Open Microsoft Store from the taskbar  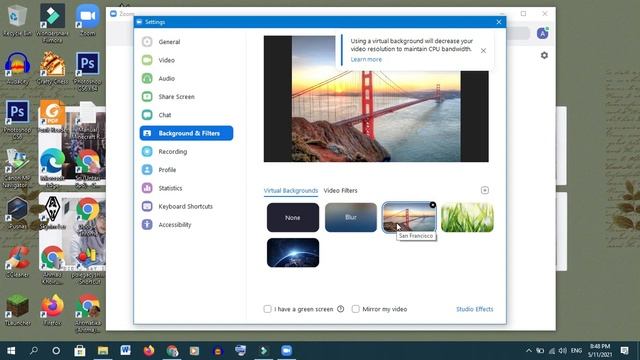80,351
